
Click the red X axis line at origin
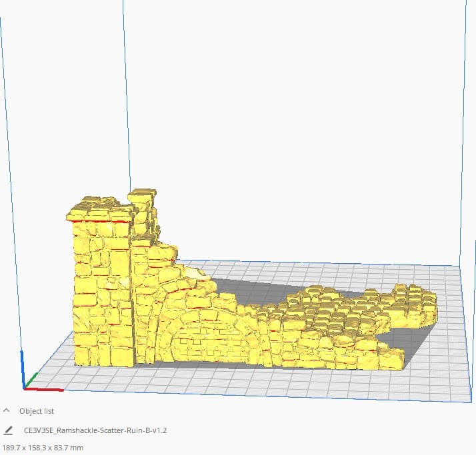tap(47, 389)
